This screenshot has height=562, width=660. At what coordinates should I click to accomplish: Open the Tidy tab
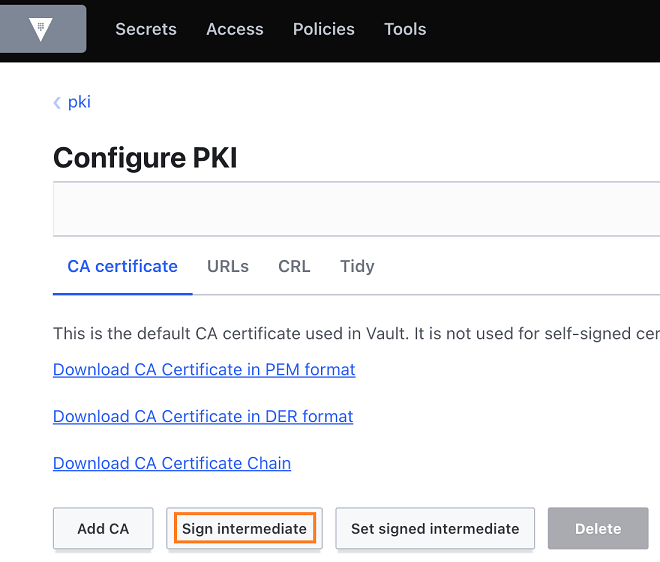[357, 266]
